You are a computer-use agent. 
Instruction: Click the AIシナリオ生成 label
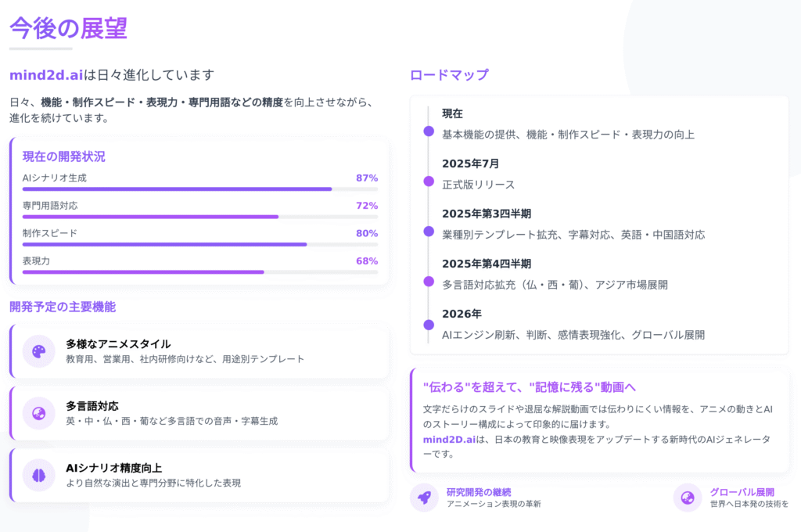(54, 178)
